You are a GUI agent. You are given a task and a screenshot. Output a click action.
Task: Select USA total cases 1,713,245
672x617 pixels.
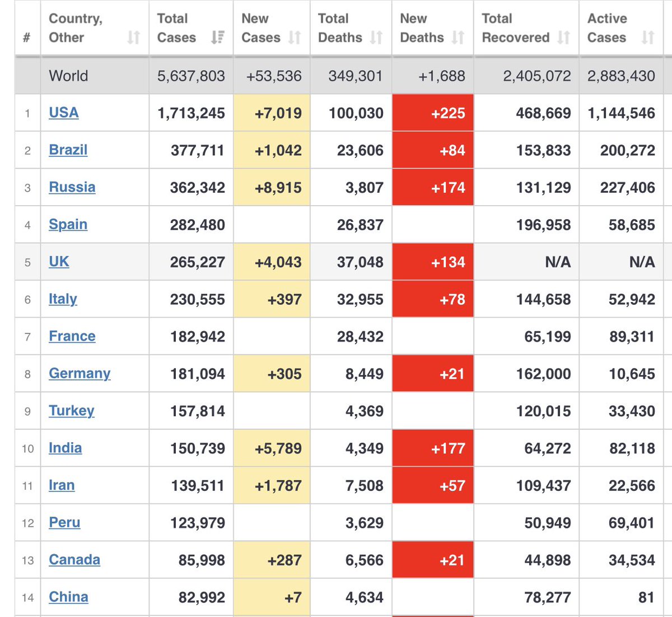[191, 113]
